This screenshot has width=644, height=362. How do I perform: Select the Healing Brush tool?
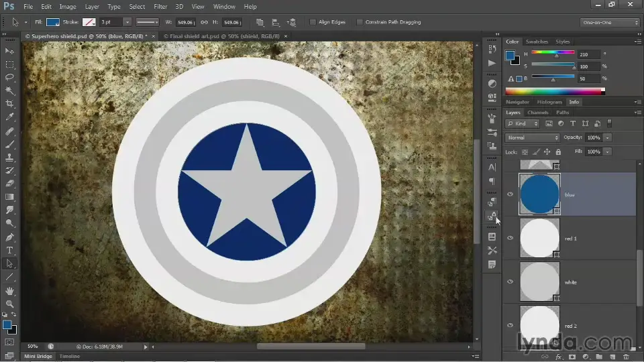(10, 131)
